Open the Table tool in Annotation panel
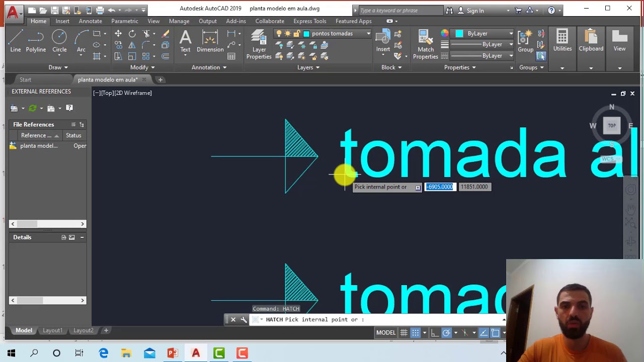This screenshot has width=644, height=362. pyautogui.click(x=231, y=56)
